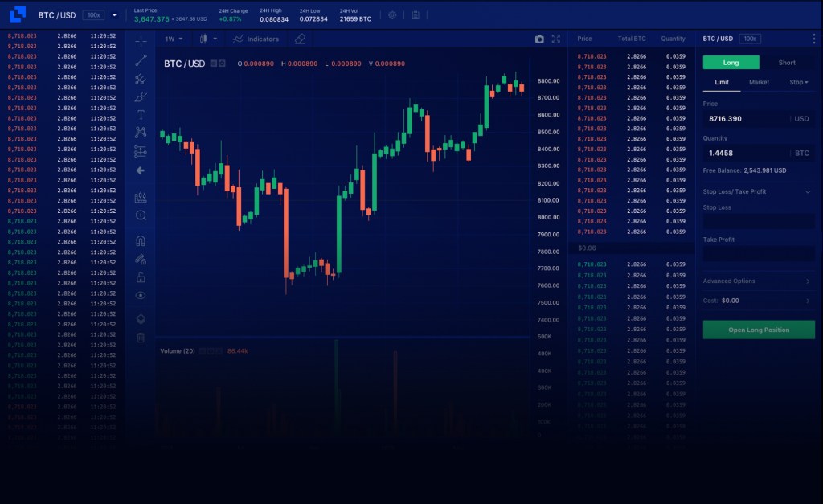Viewport: 823px width, 504px height.
Task: Open the candlestick chart type dropdown
Action: [208, 39]
